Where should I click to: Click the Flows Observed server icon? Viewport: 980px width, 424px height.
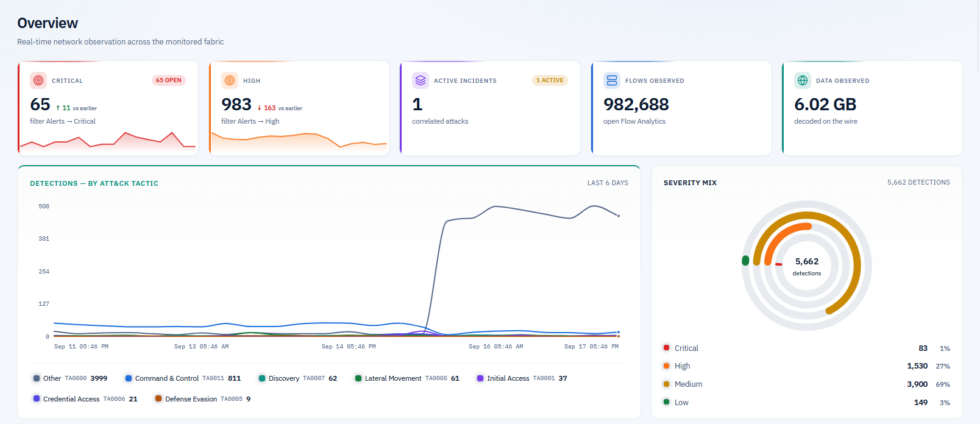click(612, 80)
